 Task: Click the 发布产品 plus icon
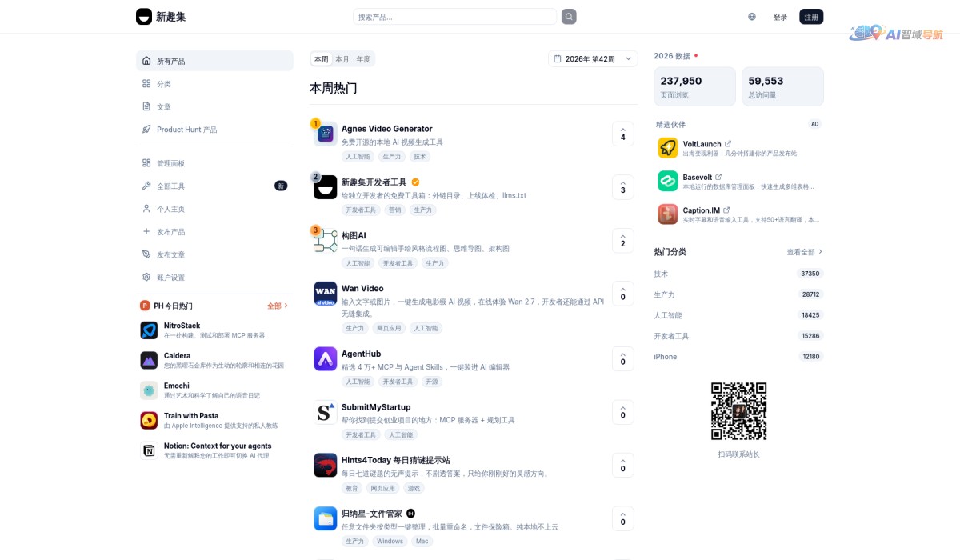click(146, 231)
